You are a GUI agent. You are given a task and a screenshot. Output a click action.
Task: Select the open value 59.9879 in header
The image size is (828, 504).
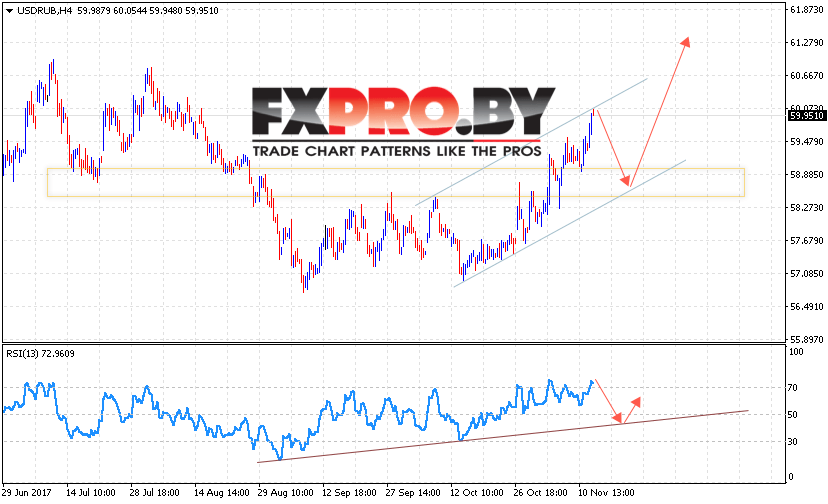click(x=93, y=11)
